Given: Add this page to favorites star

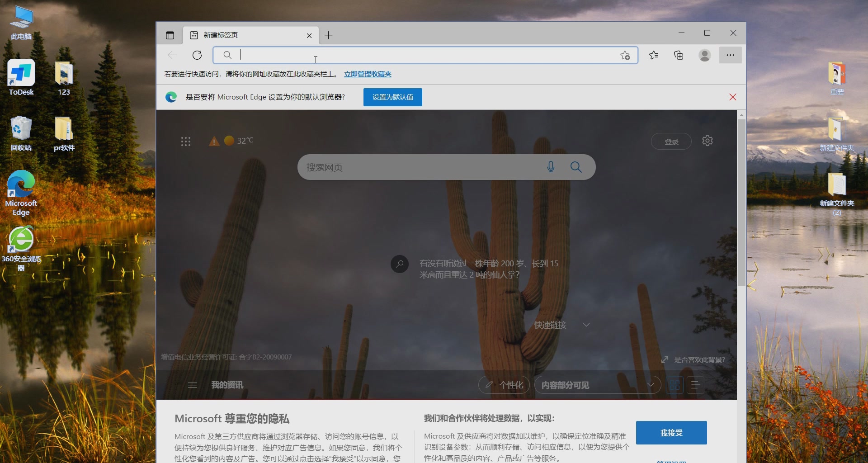Looking at the screenshot, I should tap(625, 55).
